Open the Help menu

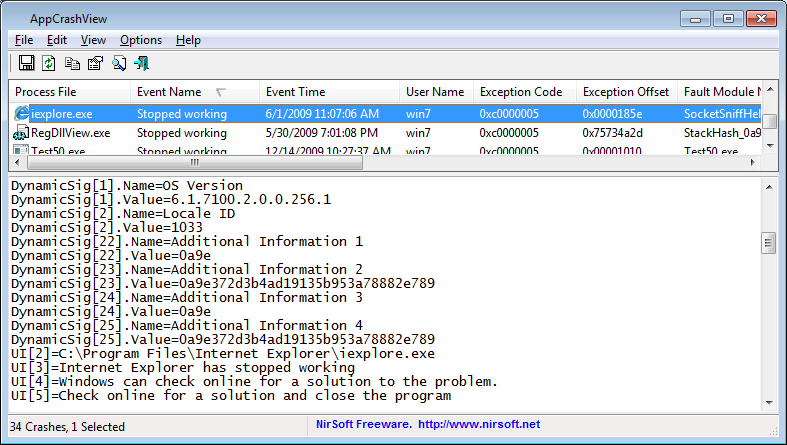coord(188,40)
